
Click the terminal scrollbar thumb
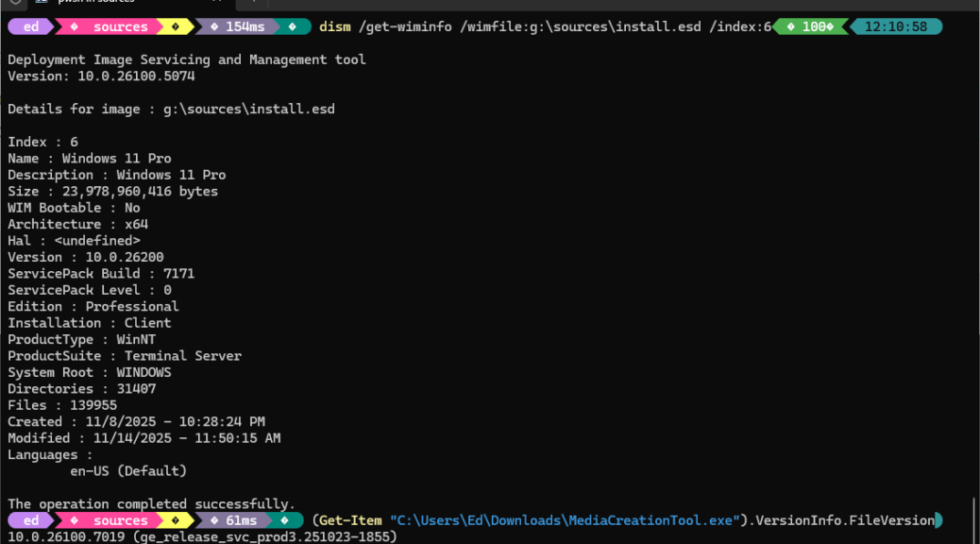pyautogui.click(x=974, y=518)
